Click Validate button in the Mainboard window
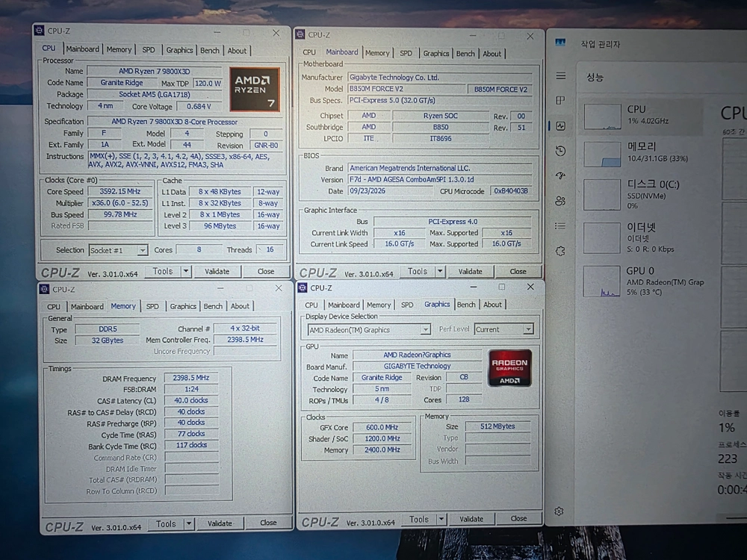 point(470,272)
